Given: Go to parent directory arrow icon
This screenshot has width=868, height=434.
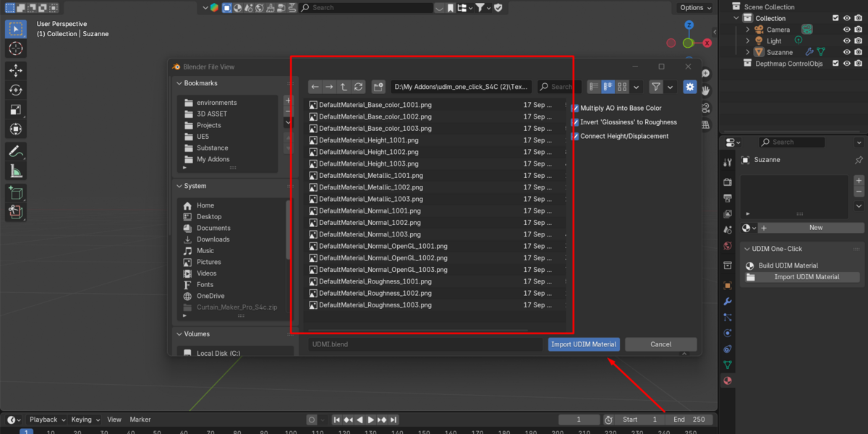Looking at the screenshot, I should (x=344, y=87).
